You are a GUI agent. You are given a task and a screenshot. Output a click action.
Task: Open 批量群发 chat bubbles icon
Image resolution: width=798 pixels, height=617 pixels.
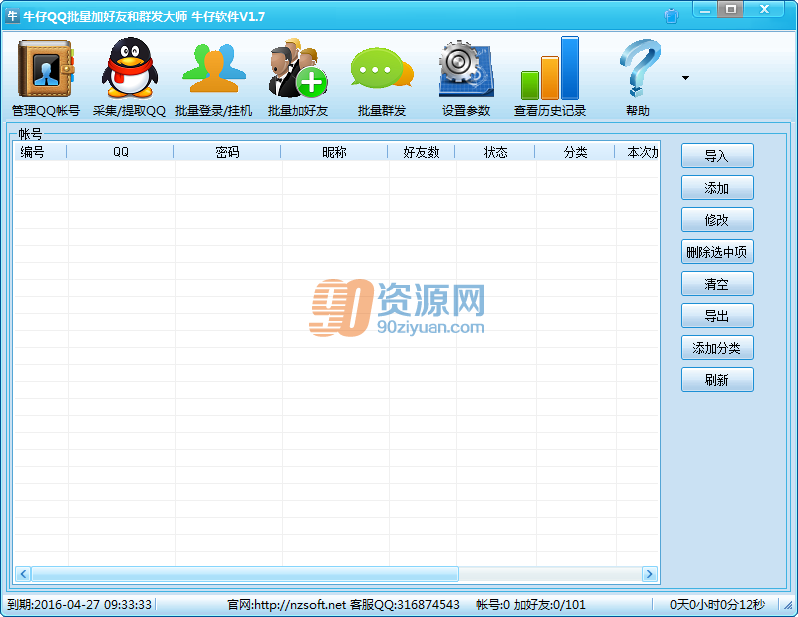[382, 69]
